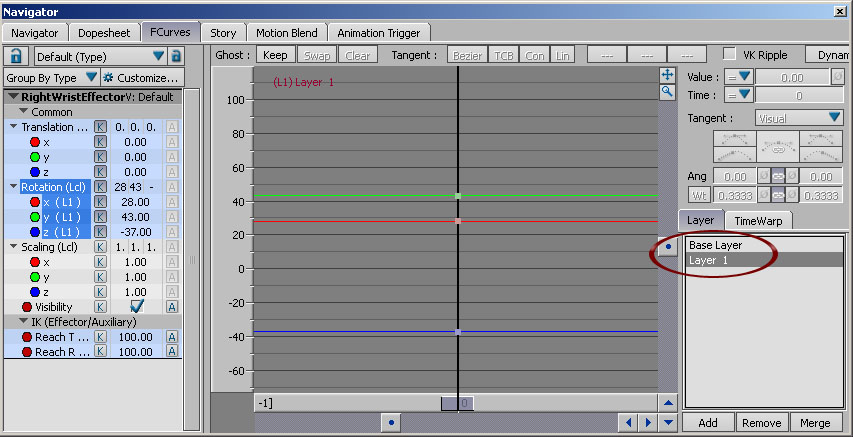This screenshot has width=853, height=437.
Task: Click K key button on Scaling (Lcl) row
Action: click(x=100, y=247)
